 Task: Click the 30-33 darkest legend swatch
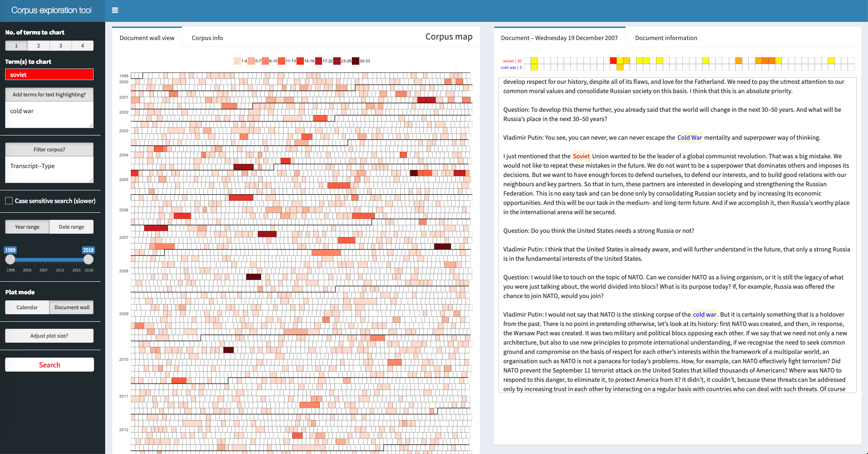pyautogui.click(x=356, y=61)
